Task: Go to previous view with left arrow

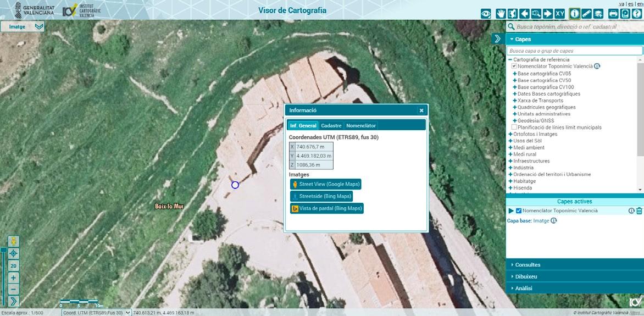Action: pyautogui.click(x=524, y=14)
